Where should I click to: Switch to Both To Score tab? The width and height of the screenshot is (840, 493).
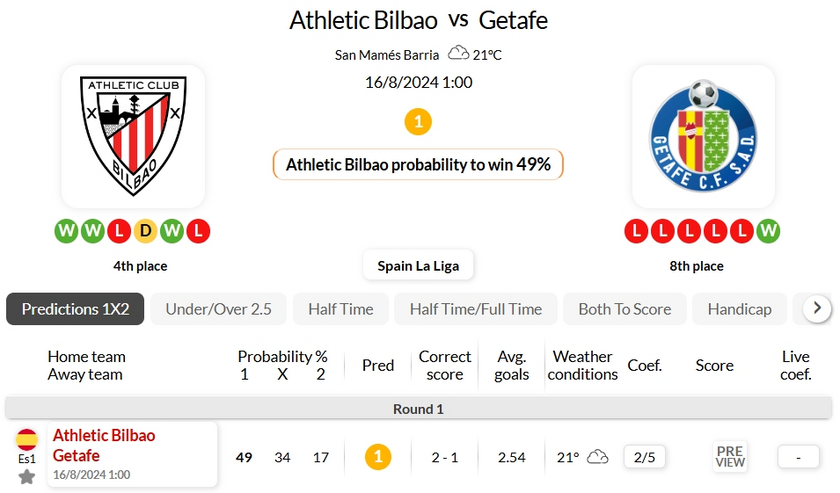point(624,309)
